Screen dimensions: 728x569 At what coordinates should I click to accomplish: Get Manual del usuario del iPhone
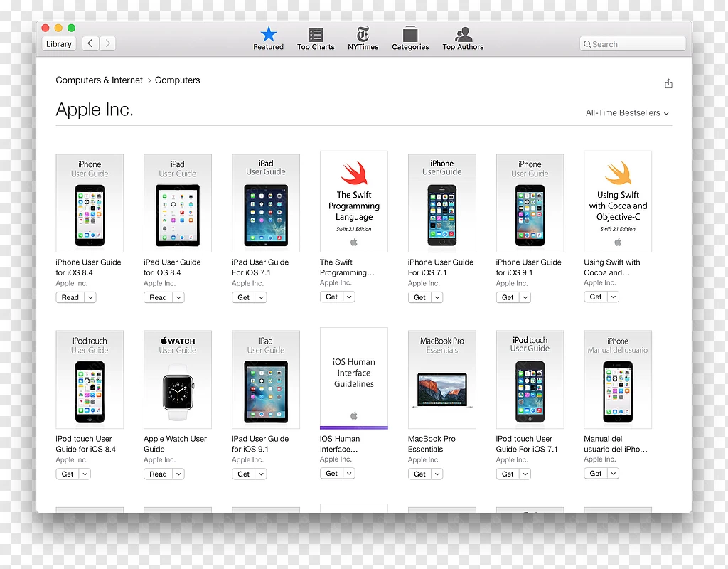point(595,473)
